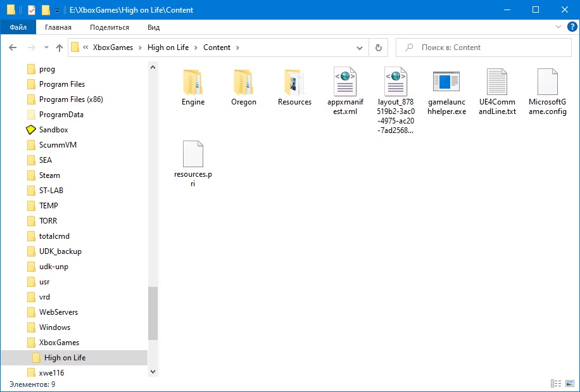This screenshot has height=392, width=580.
Task: Select UE4CommandLine.txt file
Action: click(x=497, y=91)
